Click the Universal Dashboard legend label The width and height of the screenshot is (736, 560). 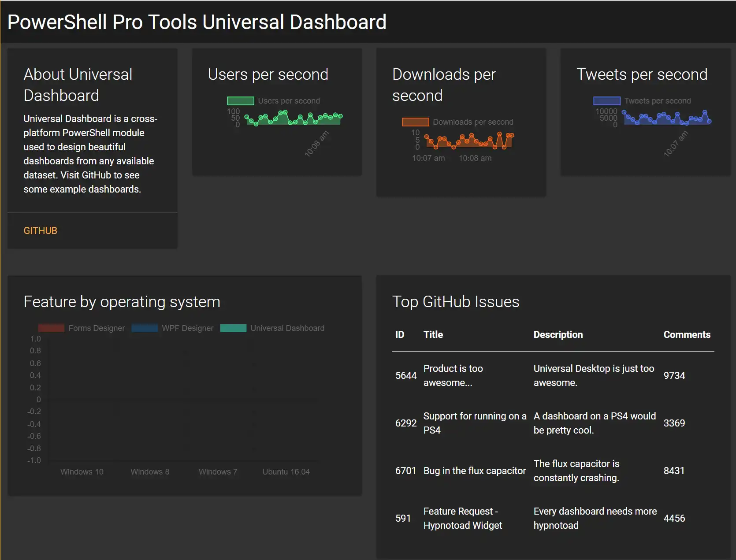point(287,328)
